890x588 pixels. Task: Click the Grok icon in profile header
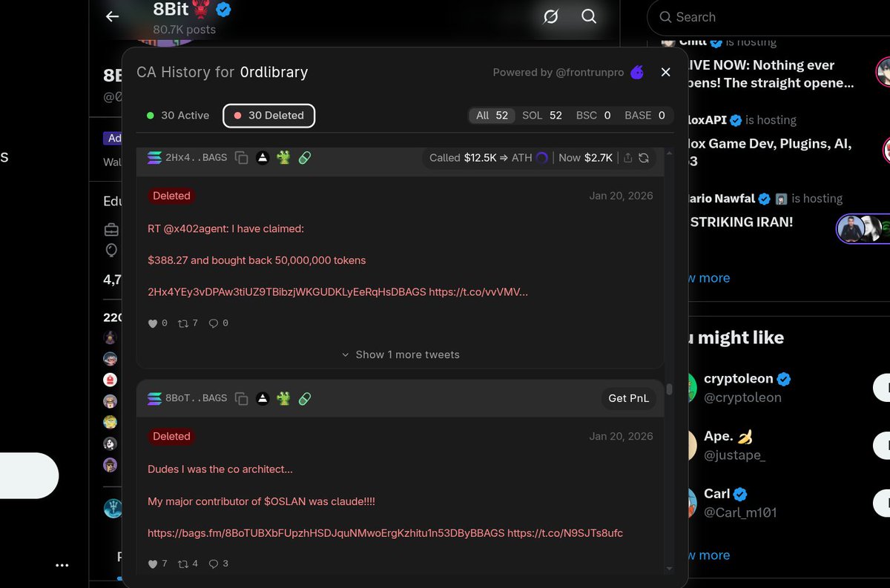tap(550, 16)
